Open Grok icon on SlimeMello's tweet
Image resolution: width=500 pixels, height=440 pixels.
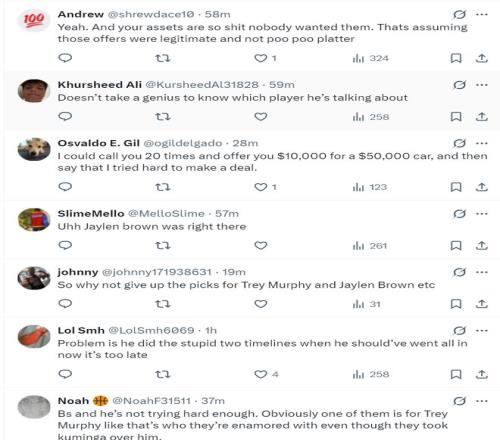coord(459,214)
